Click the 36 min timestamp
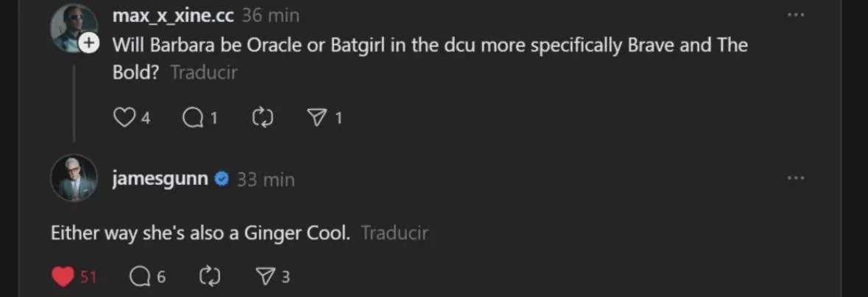This screenshot has height=297, width=868. (x=270, y=15)
